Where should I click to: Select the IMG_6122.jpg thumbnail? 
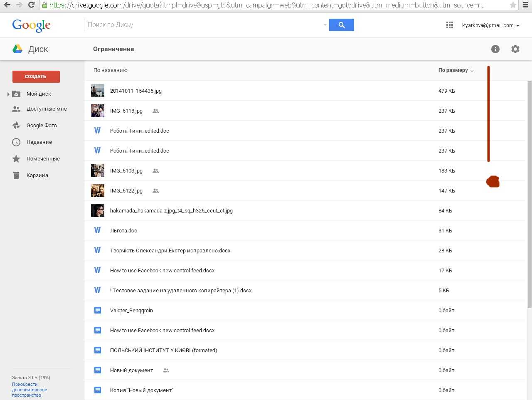tap(98, 190)
